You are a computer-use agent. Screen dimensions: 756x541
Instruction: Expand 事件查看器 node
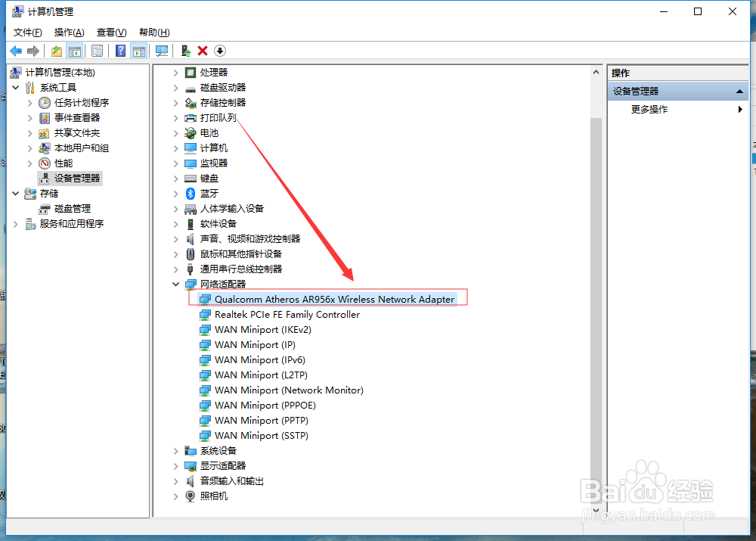click(30, 118)
